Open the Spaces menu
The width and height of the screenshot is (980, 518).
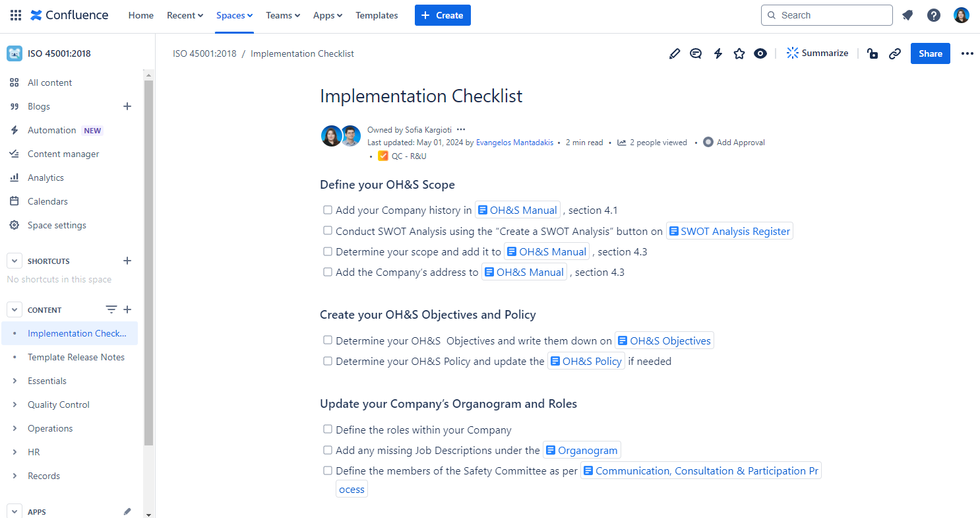point(234,15)
